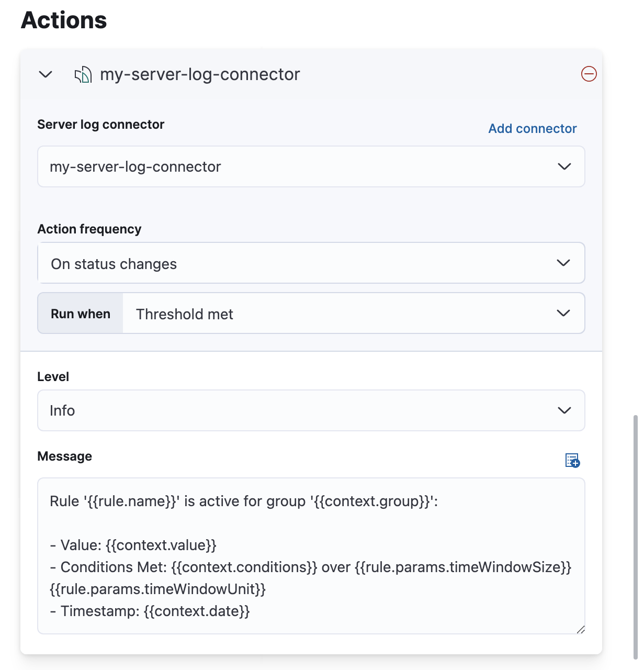The image size is (644, 670).
Task: Open the Action frequency dropdown showing On status changes
Action: 311,263
